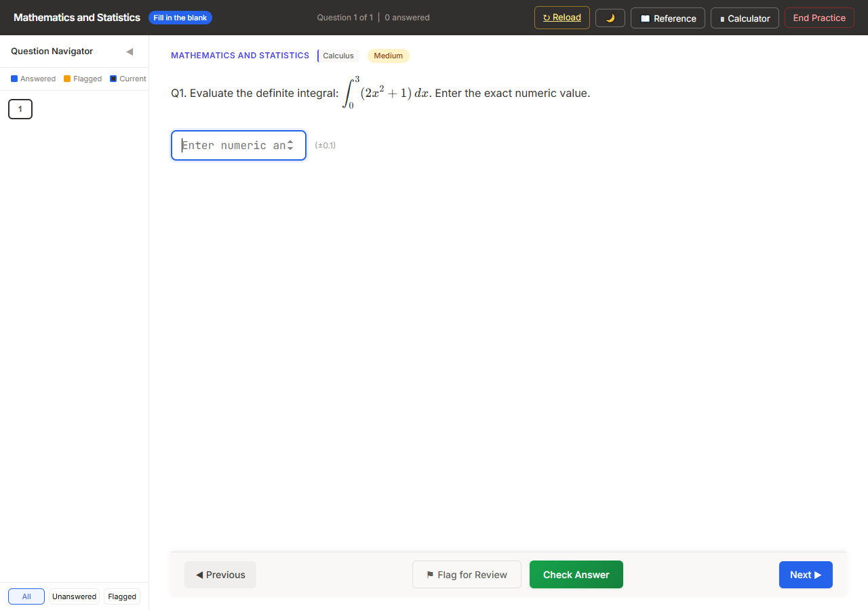This screenshot has width=868, height=610.
Task: Click the MATHEMATICS AND STATISTICS category heading
Action: [240, 56]
